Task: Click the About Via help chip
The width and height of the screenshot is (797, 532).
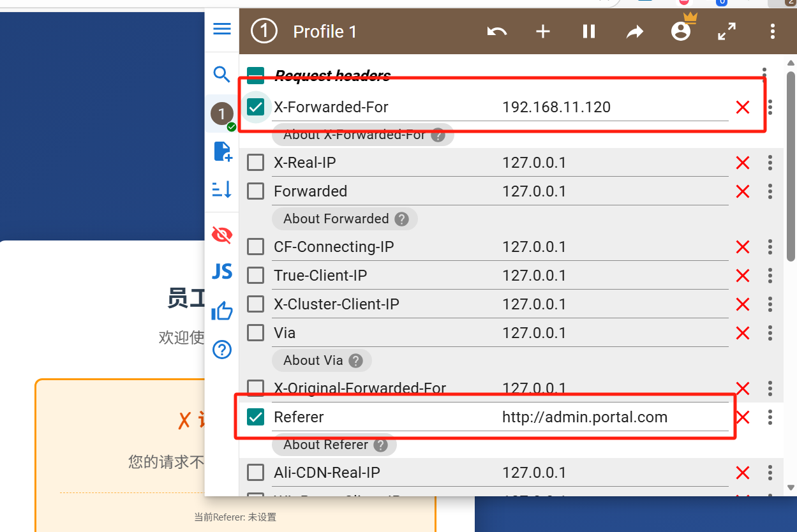Action: click(322, 360)
